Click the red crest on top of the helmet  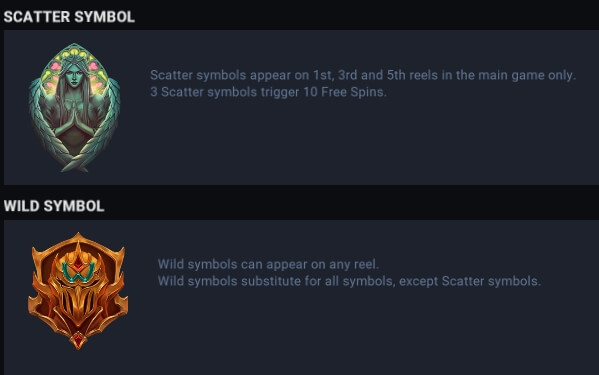[x=78, y=262]
